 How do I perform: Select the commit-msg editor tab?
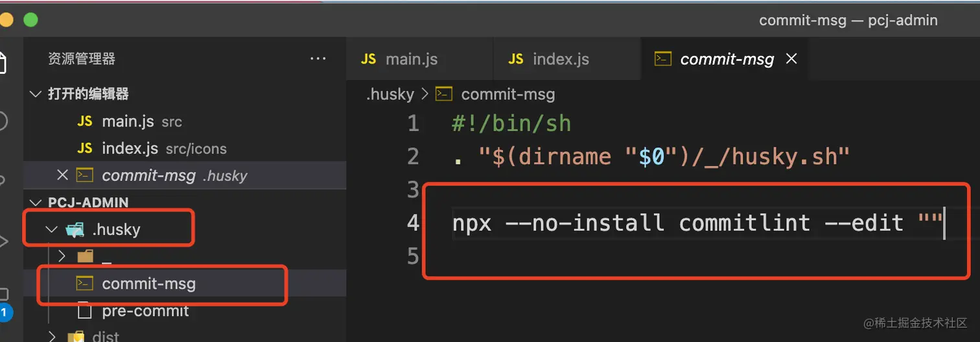pos(725,59)
